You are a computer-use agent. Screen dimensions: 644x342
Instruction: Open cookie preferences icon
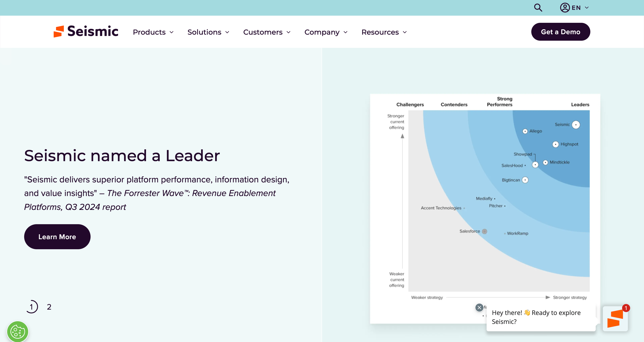(17, 332)
